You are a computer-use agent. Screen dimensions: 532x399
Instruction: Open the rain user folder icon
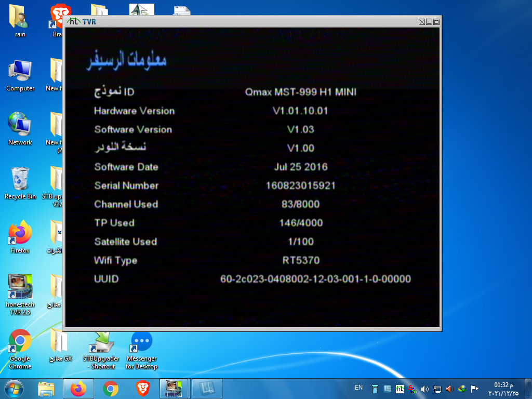20,20
